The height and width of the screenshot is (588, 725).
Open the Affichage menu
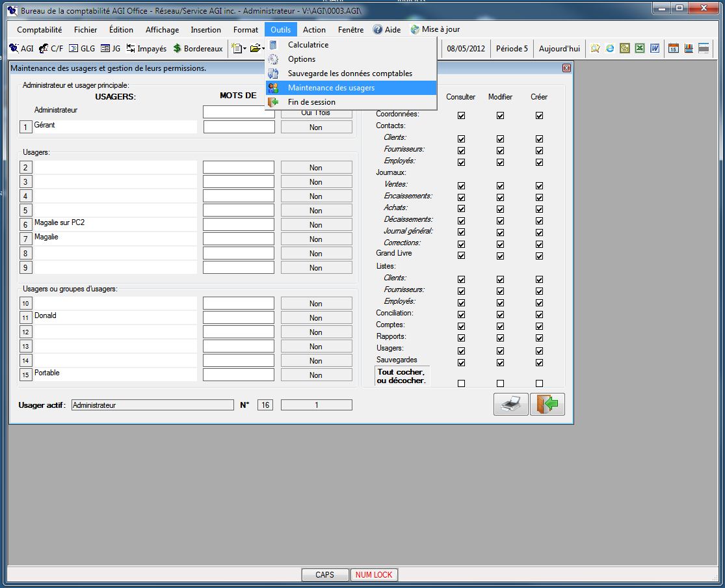tap(163, 30)
